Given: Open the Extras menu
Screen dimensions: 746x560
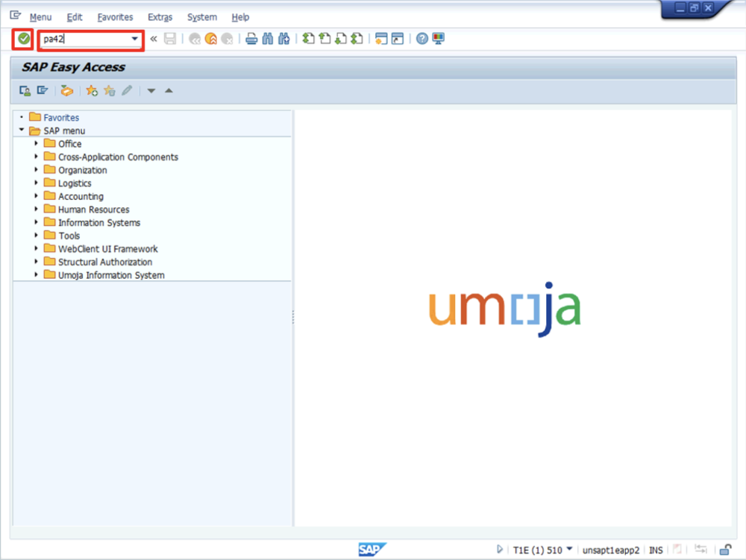Looking at the screenshot, I should click(160, 17).
